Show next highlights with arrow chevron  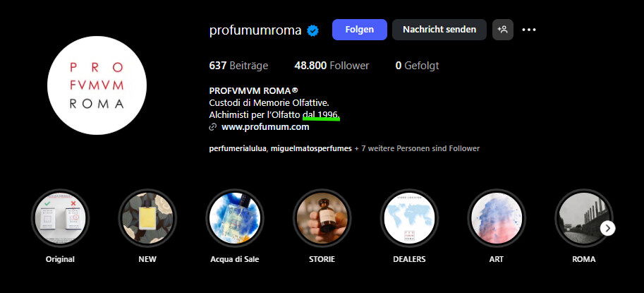tap(608, 228)
